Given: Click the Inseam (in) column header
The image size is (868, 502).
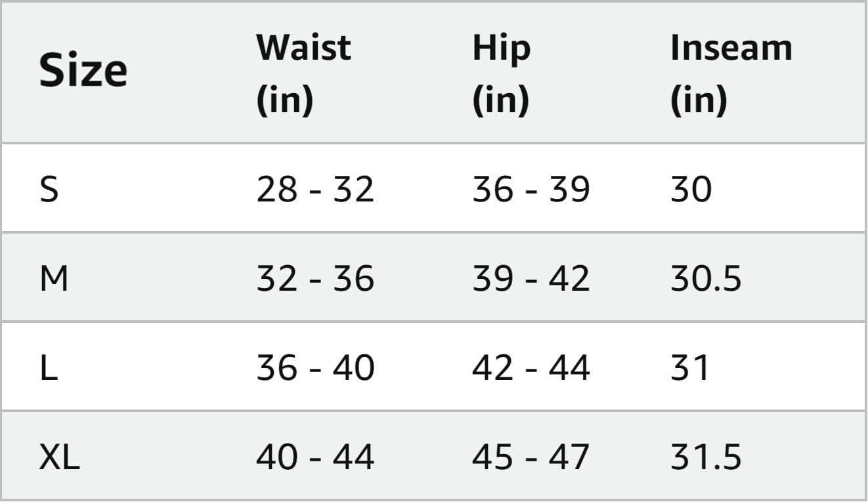Looking at the screenshot, I should coord(731,72).
